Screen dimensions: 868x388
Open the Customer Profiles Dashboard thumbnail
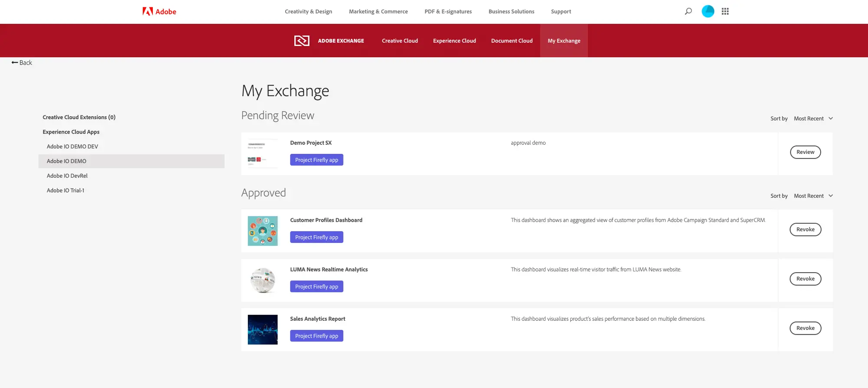click(263, 231)
